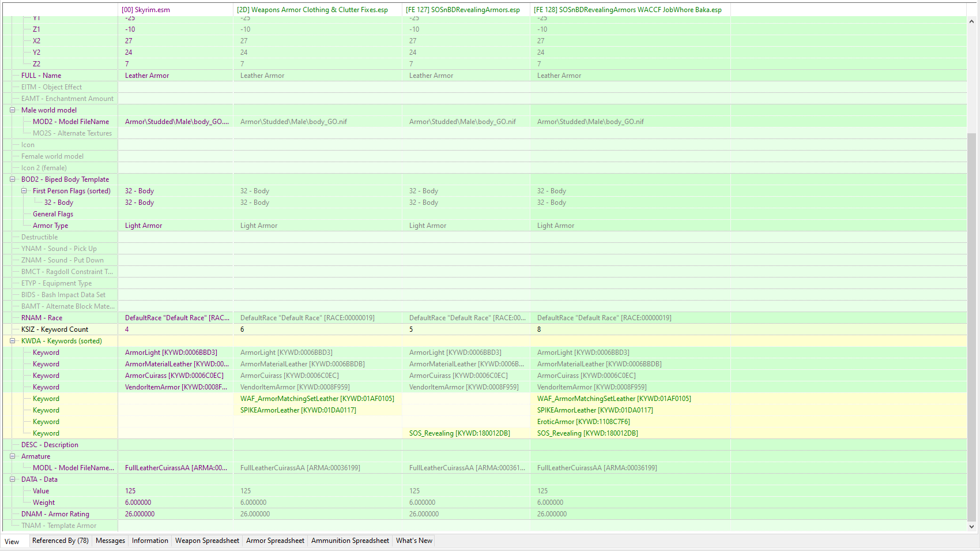This screenshot has height=551, width=980.
Task: Select the TNAM - Template Armor row
Action: pos(60,526)
